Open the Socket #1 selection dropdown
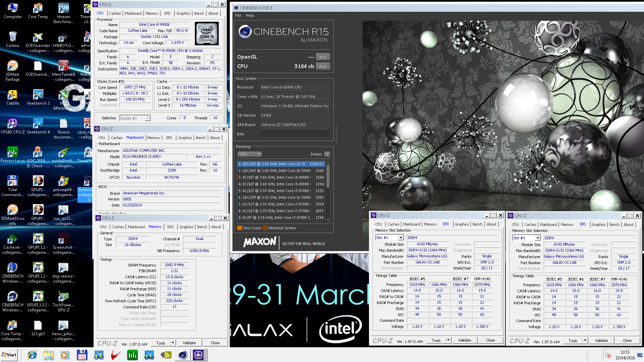The height and width of the screenshot is (362, 644). pos(135,118)
